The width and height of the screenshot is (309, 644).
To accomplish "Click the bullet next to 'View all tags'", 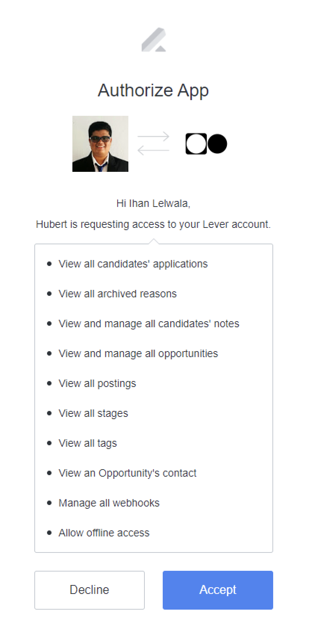I will [50, 443].
